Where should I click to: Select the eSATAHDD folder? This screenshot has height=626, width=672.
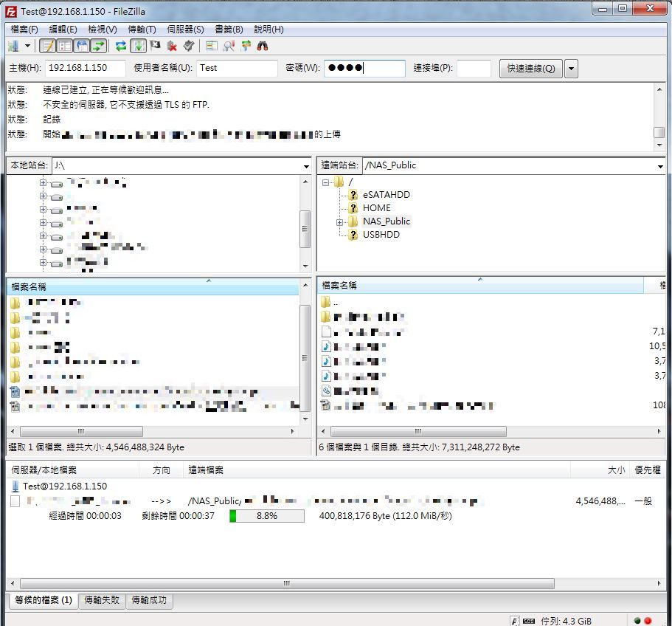click(x=386, y=195)
